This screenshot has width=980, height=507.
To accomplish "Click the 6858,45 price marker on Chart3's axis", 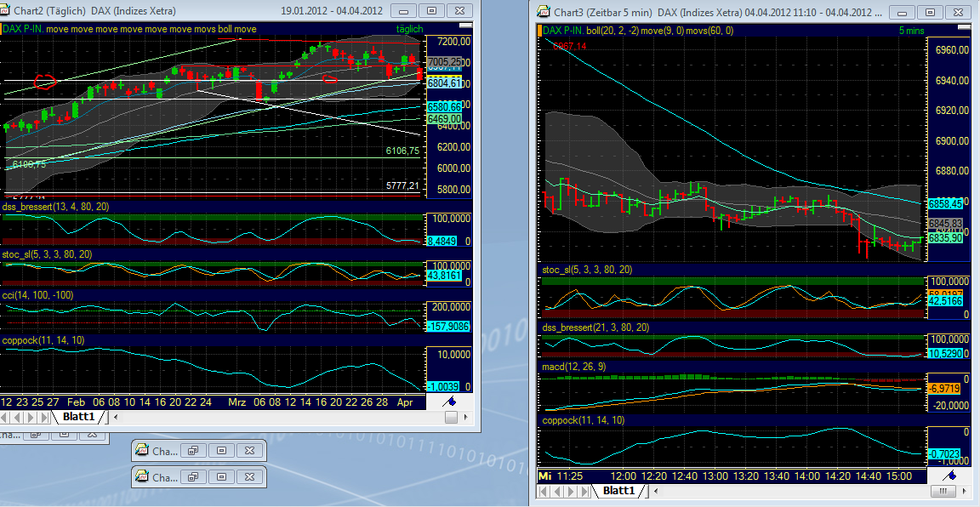I will click(947, 203).
